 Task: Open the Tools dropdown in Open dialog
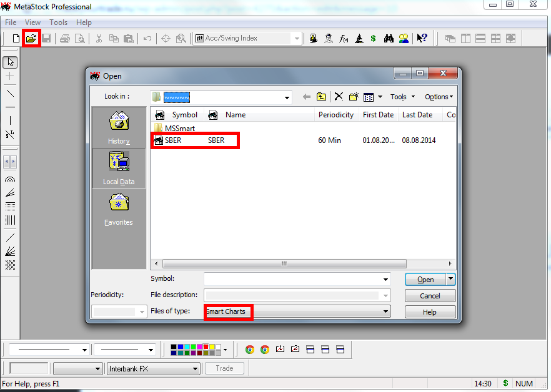tap(403, 97)
